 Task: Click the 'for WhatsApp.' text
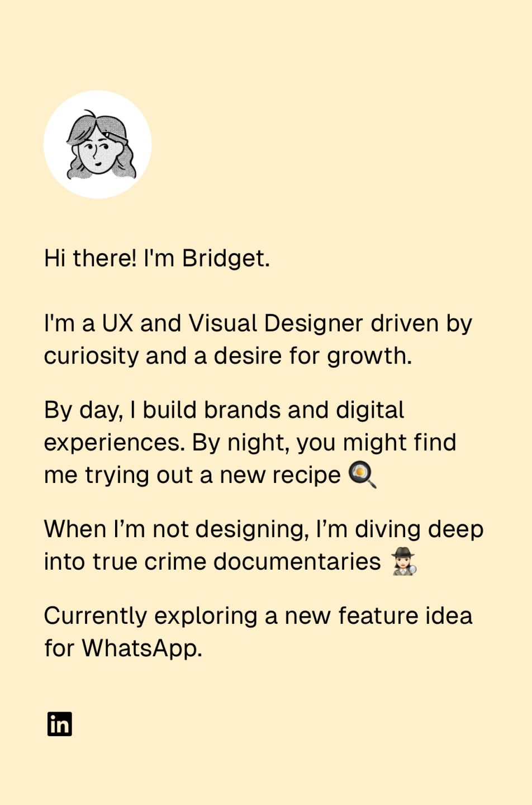click(123, 648)
